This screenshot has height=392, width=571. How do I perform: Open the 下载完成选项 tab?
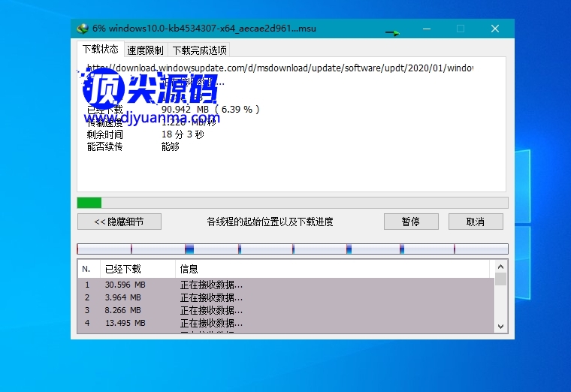(x=199, y=50)
